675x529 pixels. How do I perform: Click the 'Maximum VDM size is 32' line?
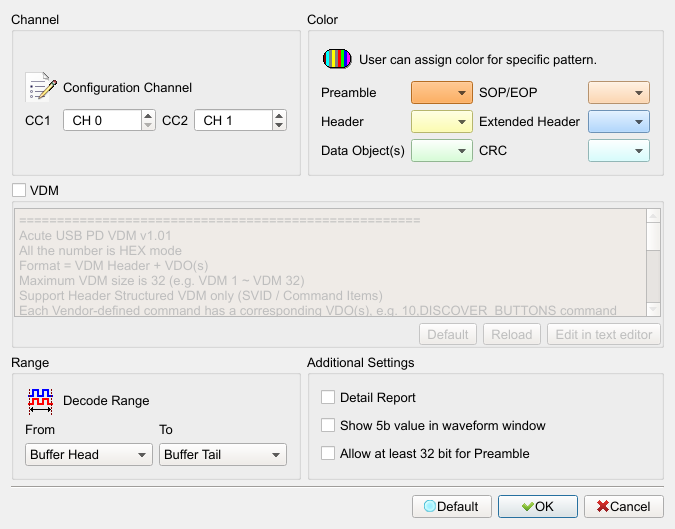(162, 281)
